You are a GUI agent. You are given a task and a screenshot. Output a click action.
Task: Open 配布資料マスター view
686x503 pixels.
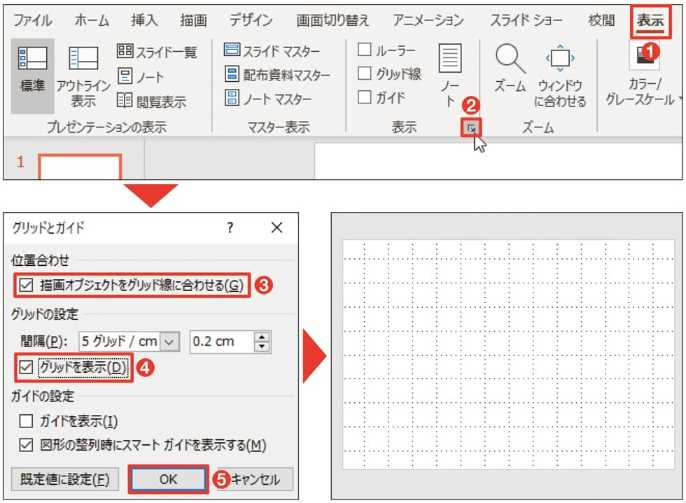pos(277,75)
